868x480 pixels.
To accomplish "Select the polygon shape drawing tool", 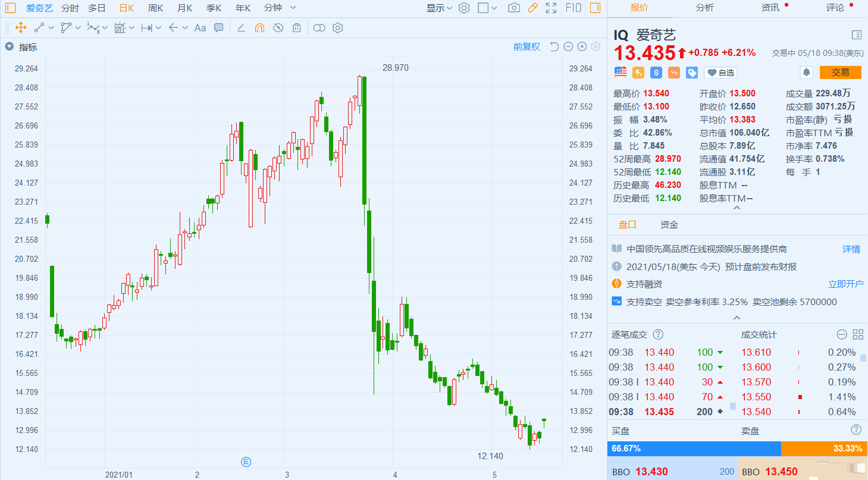I will [66, 27].
